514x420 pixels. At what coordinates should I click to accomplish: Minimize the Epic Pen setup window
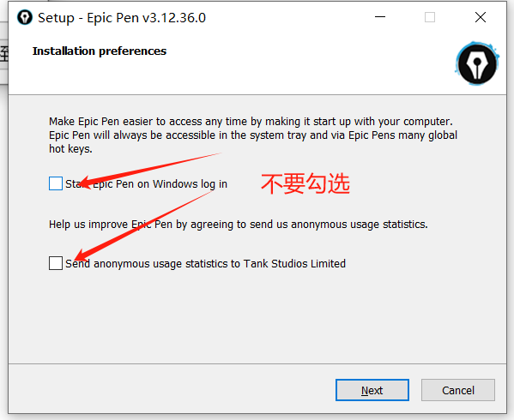pos(380,17)
